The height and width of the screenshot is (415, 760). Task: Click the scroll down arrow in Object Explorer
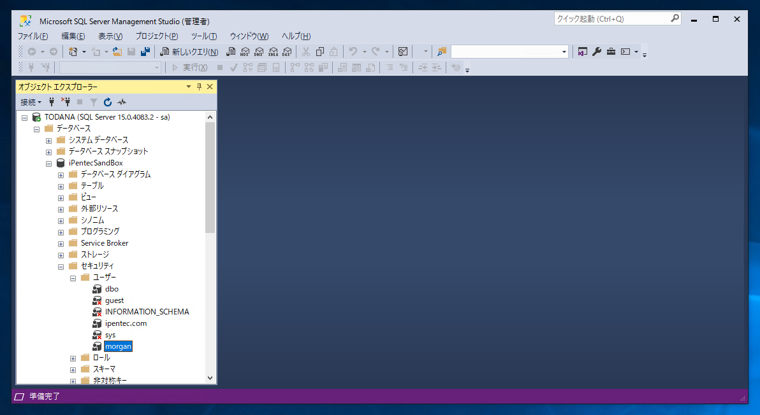(210, 378)
